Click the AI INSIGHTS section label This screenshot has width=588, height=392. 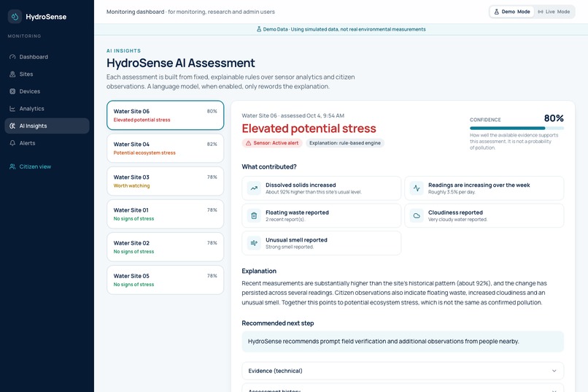coord(124,50)
